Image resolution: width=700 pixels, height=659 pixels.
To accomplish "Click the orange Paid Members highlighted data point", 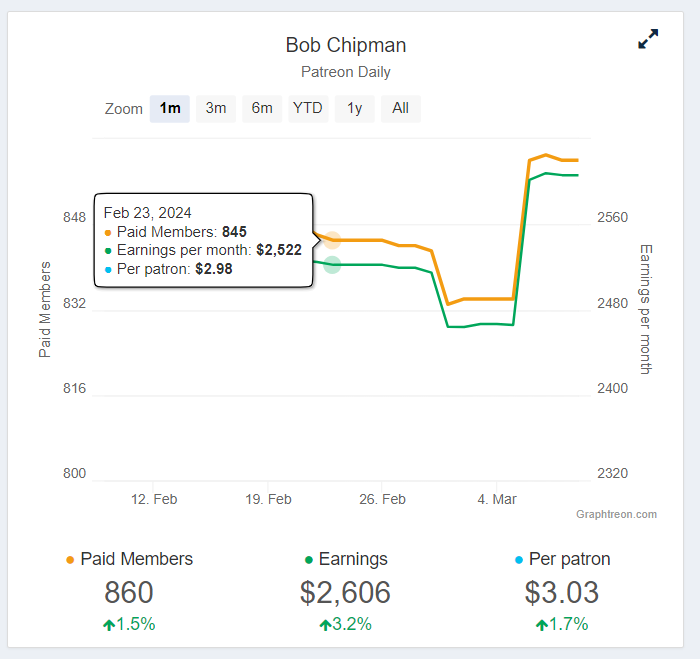I will click(332, 240).
